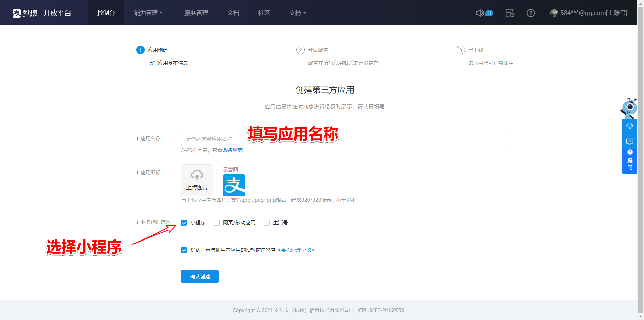
Task: Open the 《委托处理协议》 link
Action: tap(296, 250)
